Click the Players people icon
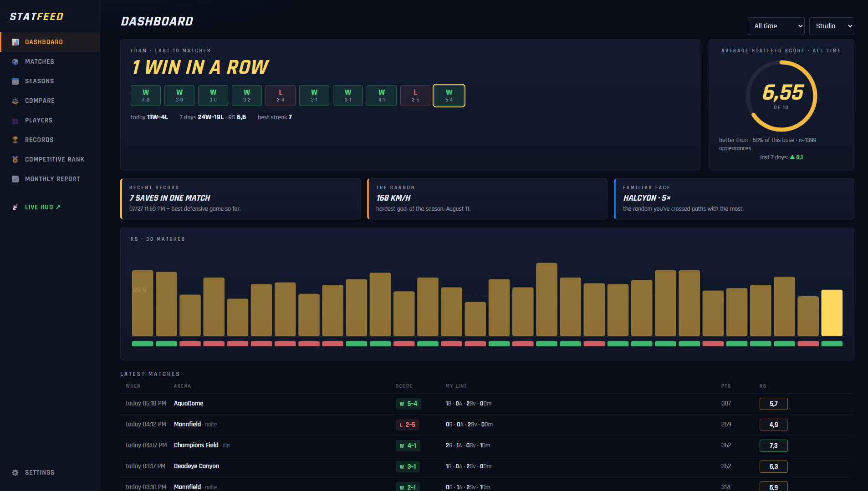 click(x=15, y=121)
